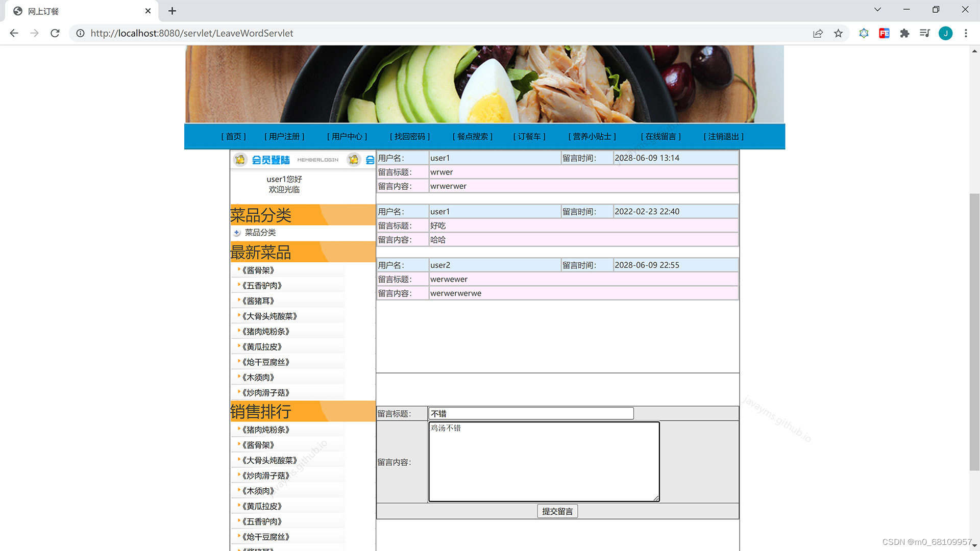This screenshot has width=980, height=551.
Task: Open a new browser tab
Action: coord(172,11)
